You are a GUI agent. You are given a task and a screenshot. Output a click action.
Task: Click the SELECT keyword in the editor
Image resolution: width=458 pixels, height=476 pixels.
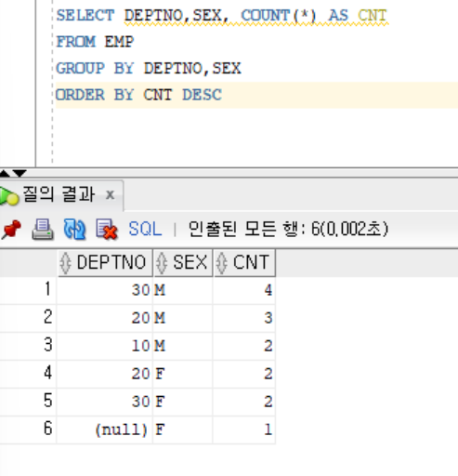[x=85, y=16]
